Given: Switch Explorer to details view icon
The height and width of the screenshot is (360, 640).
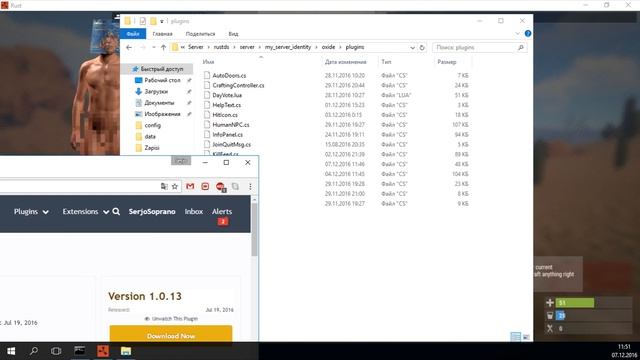Looking at the screenshot, I should (x=516, y=336).
